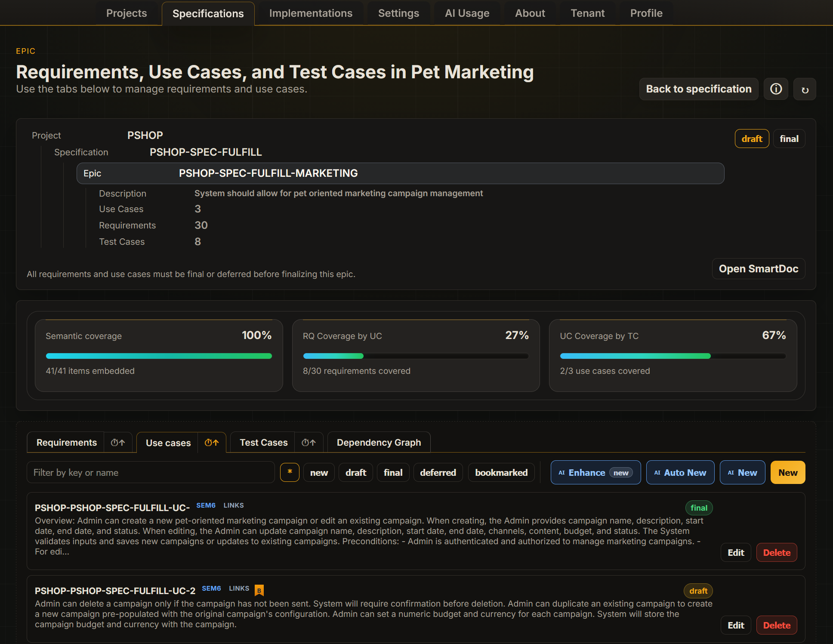833x644 pixels.
Task: Open the Profile tab
Action: 646,13
